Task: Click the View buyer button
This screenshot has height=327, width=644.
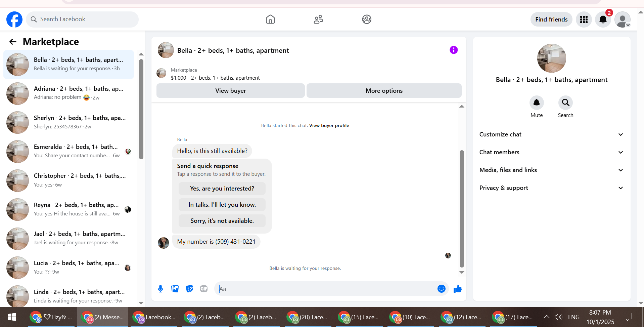Action: pos(231,91)
